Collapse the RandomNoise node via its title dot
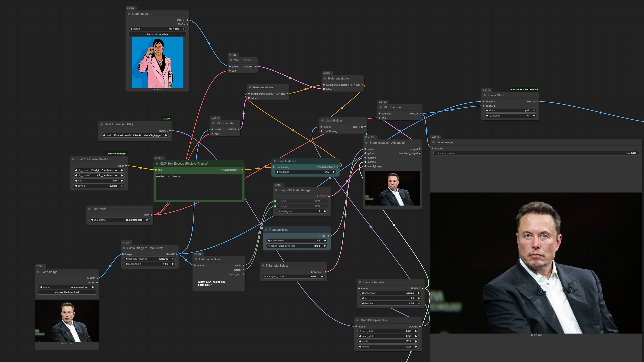Screen dimensions: 644x362 click(266, 230)
